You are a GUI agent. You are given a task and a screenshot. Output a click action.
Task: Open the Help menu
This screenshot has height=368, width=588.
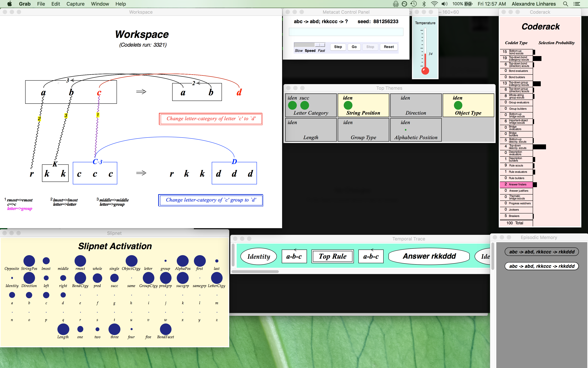[121, 4]
